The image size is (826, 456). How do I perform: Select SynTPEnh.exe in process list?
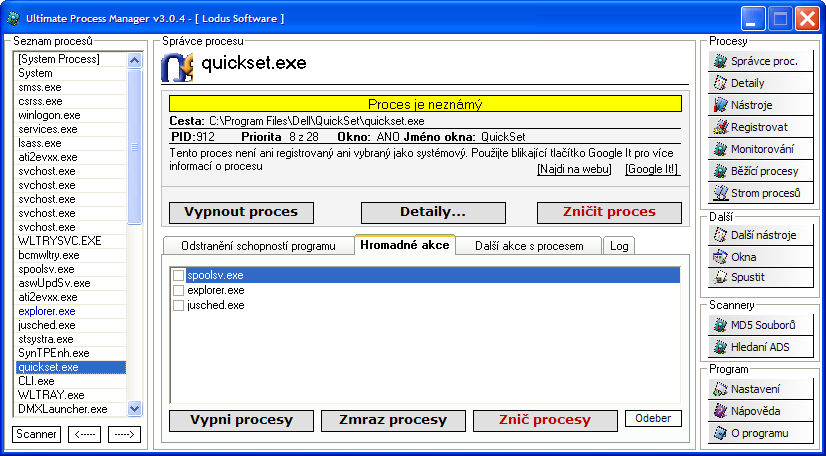tap(71, 353)
